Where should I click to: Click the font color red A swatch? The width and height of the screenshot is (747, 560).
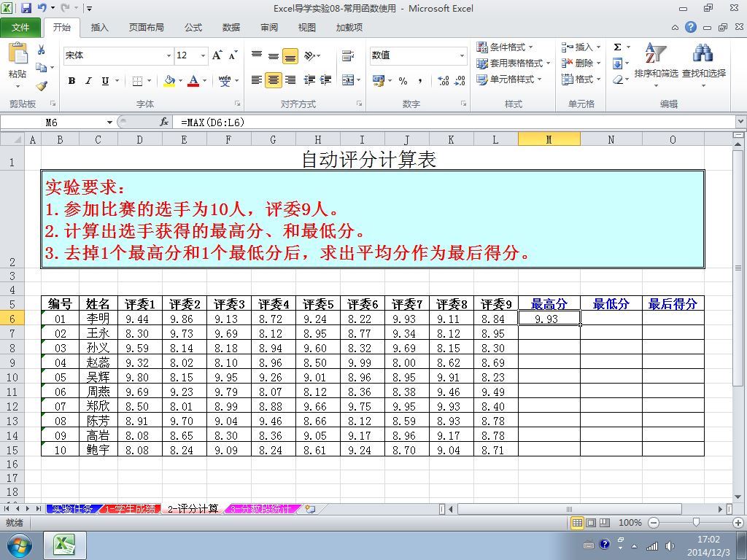pos(193,80)
